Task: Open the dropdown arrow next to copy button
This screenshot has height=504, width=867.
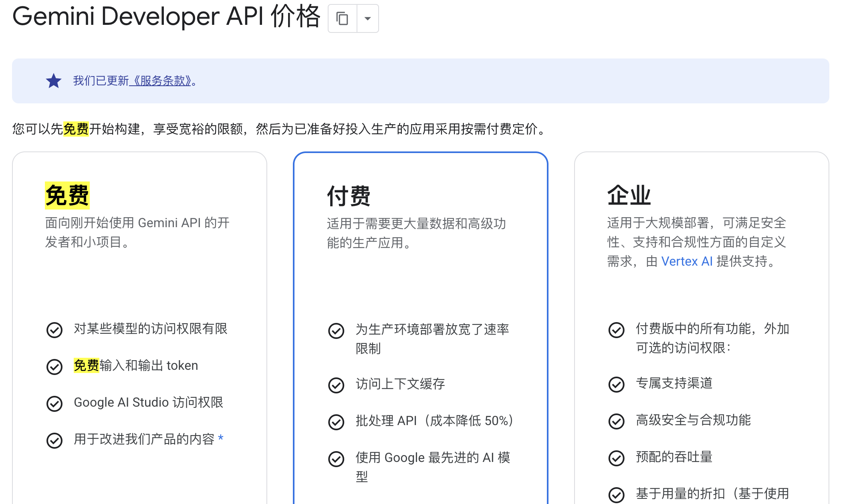Action: (x=367, y=18)
